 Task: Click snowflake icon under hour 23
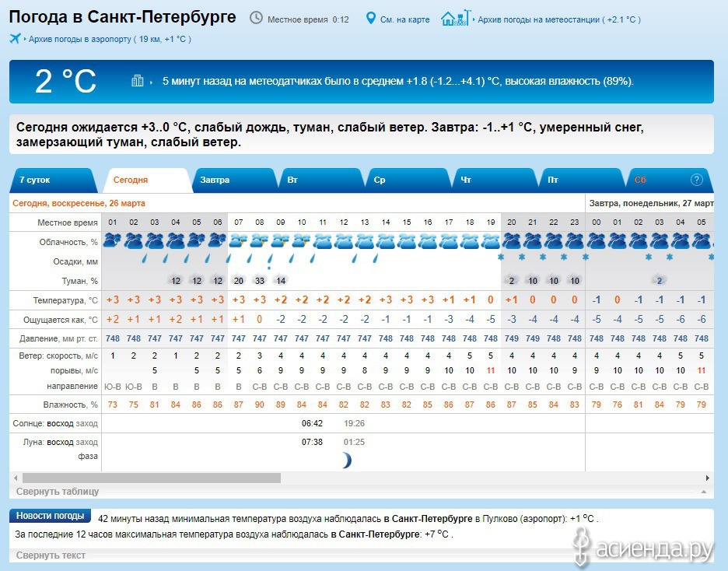pyautogui.click(x=564, y=257)
